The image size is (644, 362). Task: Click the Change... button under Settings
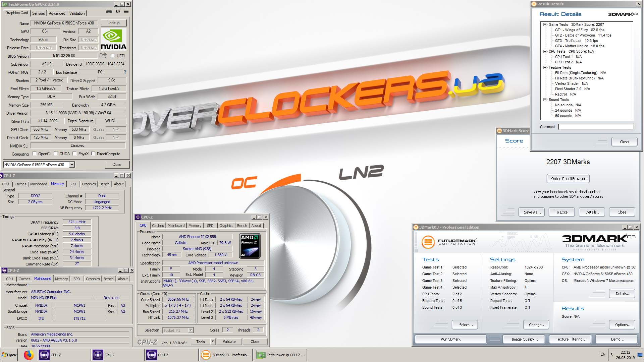tap(537, 325)
